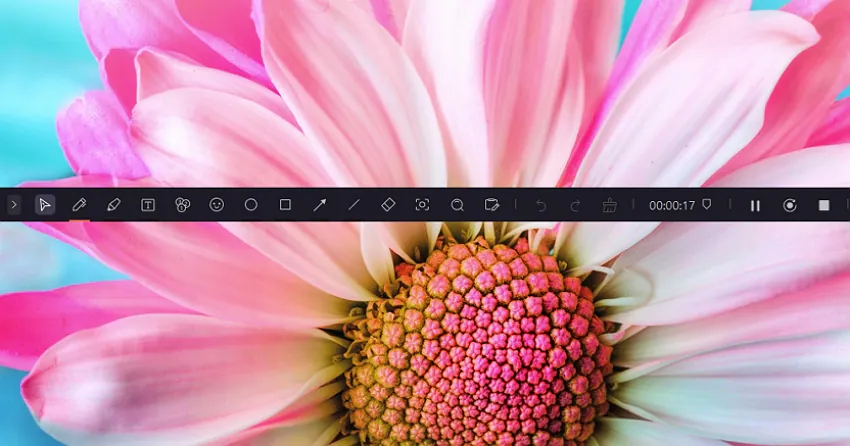This screenshot has height=446, width=850.
Task: Redo the last annotation
Action: (x=575, y=205)
